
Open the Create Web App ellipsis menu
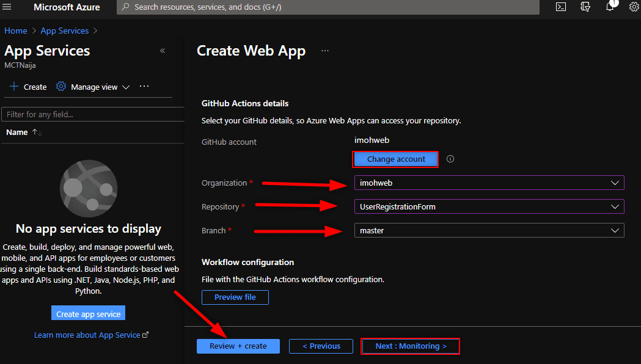coord(325,51)
